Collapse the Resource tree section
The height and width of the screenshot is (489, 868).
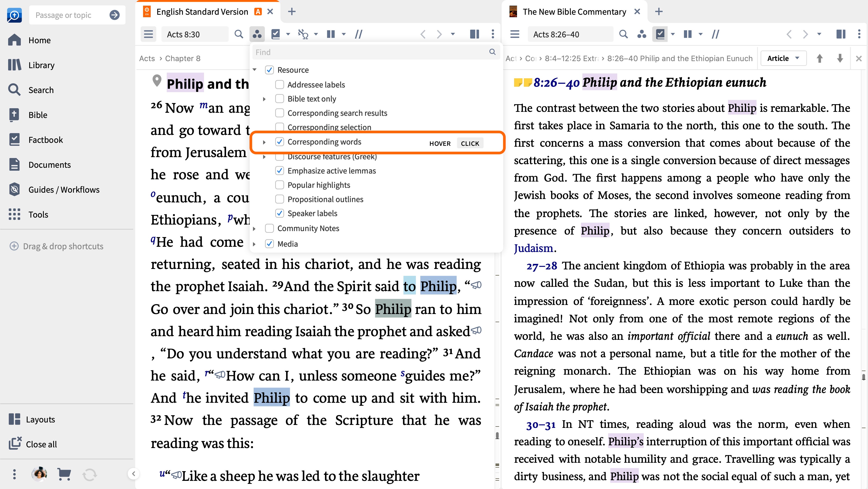click(x=255, y=70)
